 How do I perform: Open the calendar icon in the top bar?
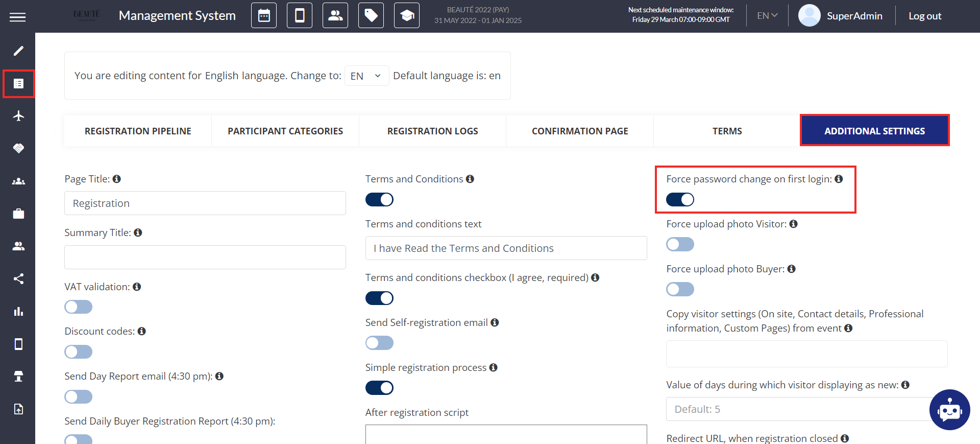[x=264, y=16]
